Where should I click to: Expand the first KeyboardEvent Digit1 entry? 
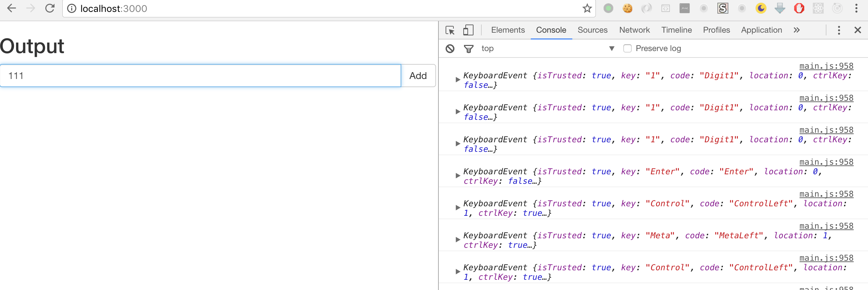point(458,80)
